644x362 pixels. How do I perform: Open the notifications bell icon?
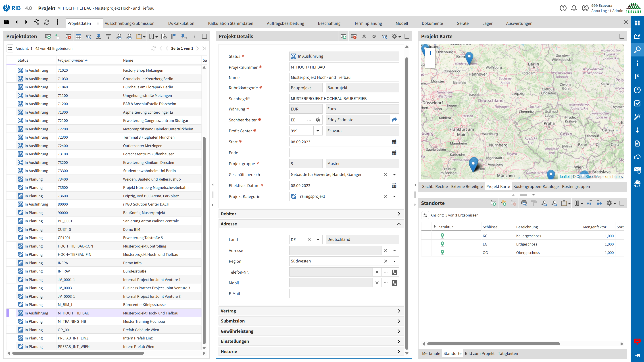574,8
